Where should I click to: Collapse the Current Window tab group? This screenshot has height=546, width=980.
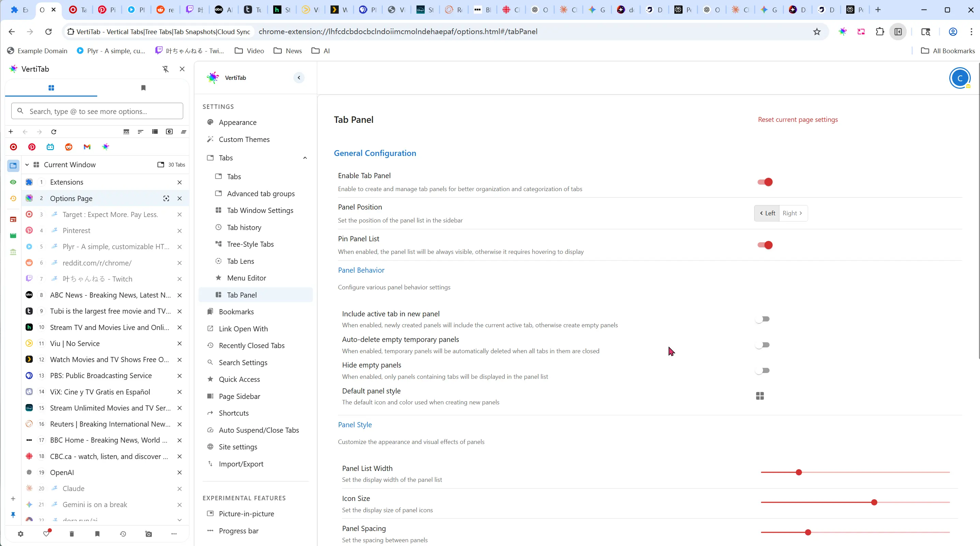(27, 165)
